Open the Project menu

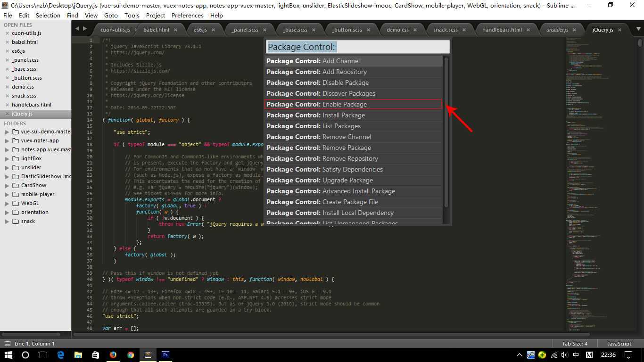pos(156,15)
